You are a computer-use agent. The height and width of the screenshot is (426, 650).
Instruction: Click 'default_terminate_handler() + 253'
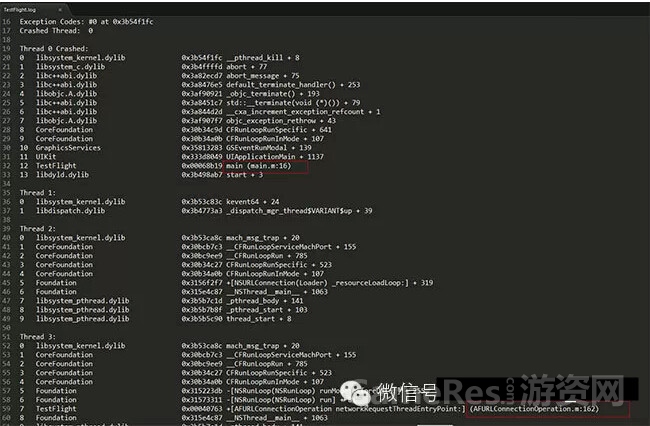[293, 85]
